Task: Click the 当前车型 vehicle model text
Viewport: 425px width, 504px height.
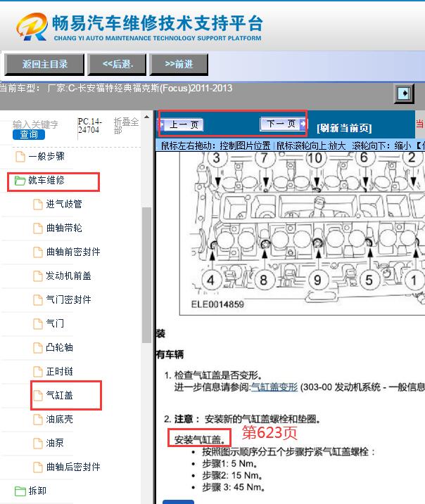Action: point(116,88)
